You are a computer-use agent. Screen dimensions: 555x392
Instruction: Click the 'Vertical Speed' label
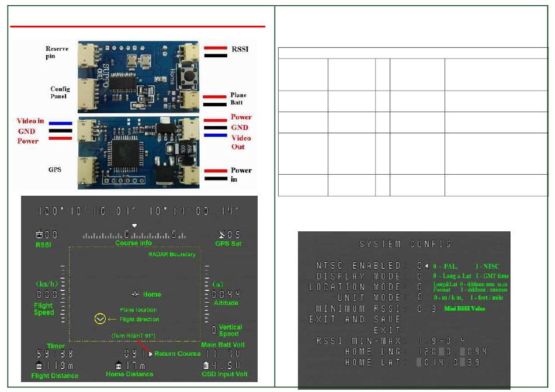click(230, 330)
